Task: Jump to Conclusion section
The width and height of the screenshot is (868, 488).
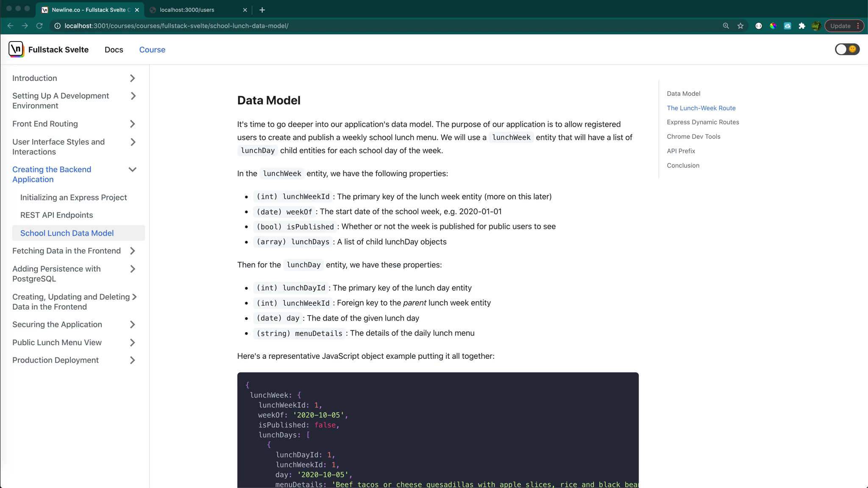Action: pyautogui.click(x=683, y=165)
